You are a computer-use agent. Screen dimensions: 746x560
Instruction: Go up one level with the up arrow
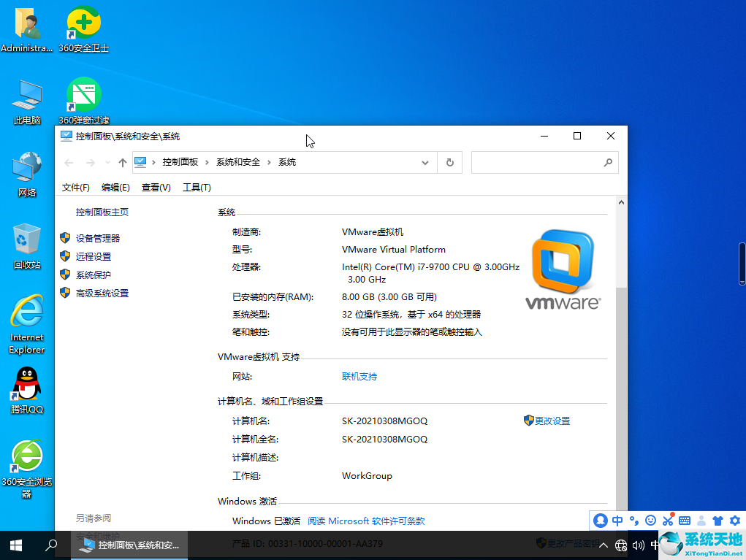click(123, 163)
